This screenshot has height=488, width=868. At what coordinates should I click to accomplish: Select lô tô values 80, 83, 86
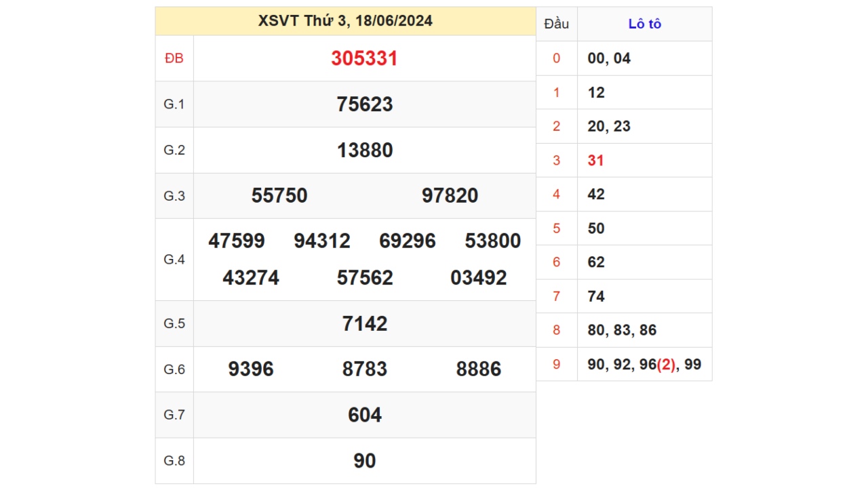622,330
